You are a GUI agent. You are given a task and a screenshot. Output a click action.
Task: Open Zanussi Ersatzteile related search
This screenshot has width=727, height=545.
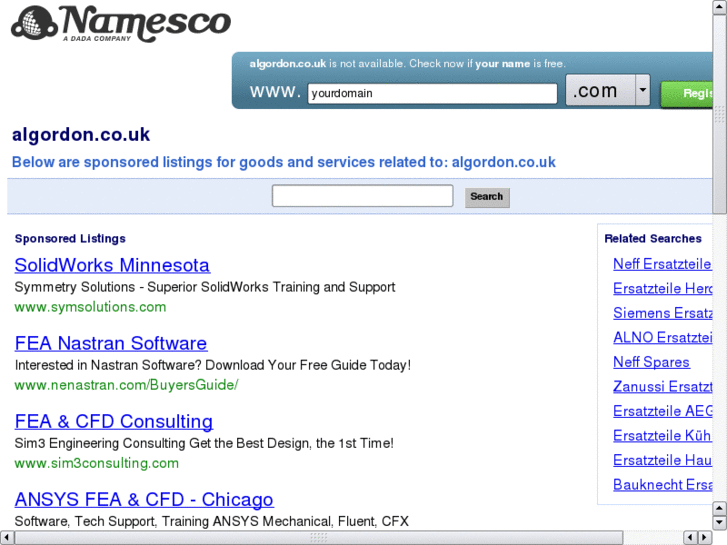663,386
